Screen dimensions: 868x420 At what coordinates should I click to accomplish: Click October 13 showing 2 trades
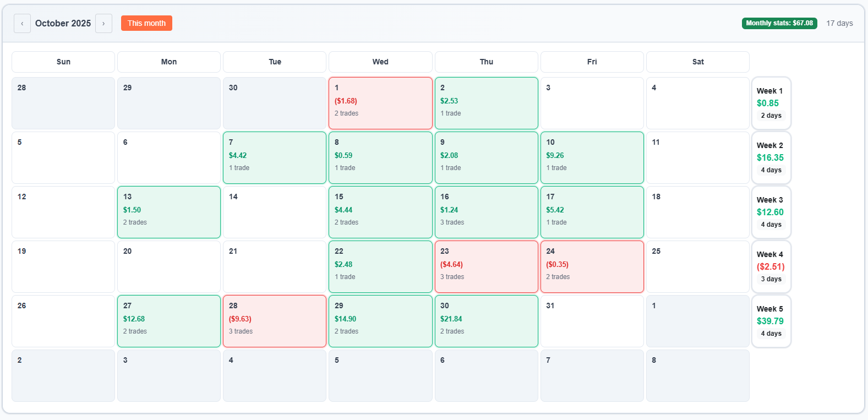(168, 212)
